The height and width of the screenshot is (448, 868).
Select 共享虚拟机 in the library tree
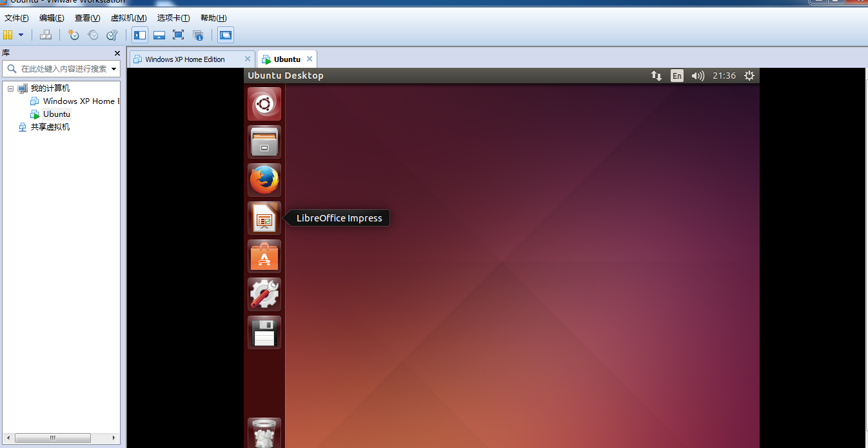[x=50, y=127]
